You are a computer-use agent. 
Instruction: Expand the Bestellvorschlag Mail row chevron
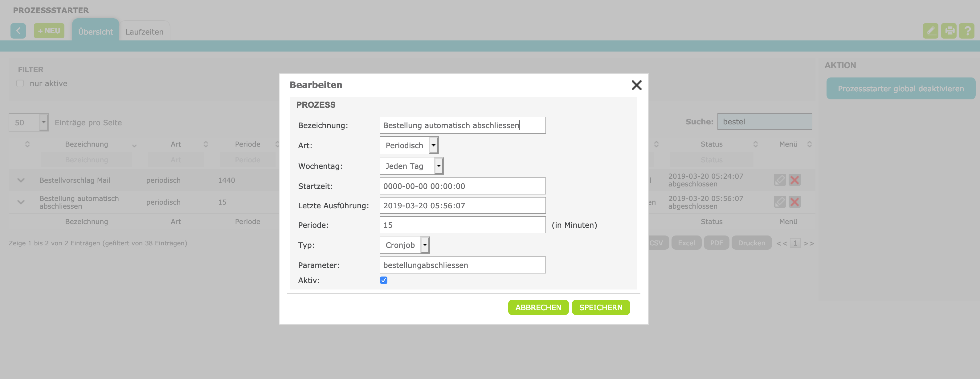[21, 180]
